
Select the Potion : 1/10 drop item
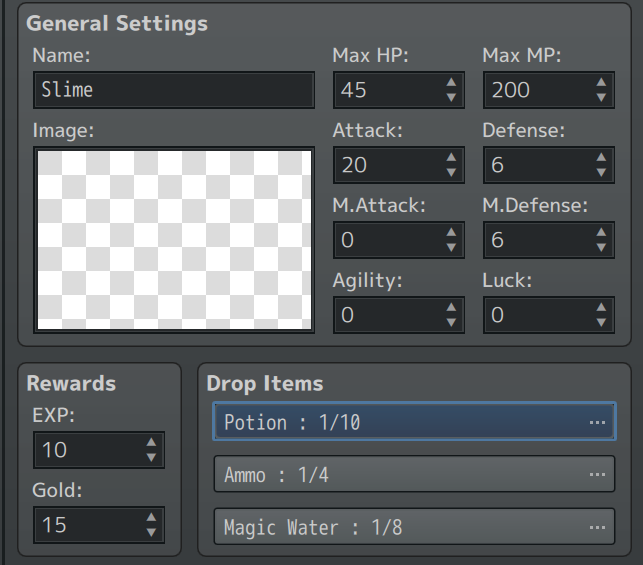point(414,421)
